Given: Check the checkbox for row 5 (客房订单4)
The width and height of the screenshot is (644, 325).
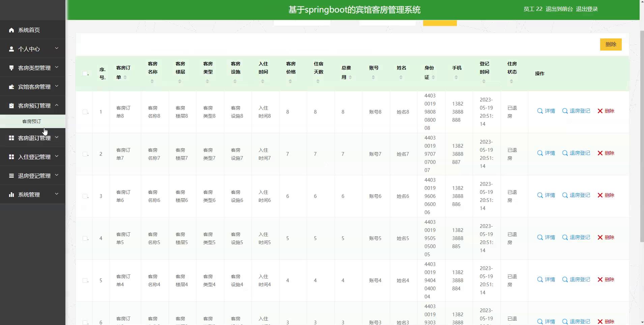Looking at the screenshot, I should [x=85, y=280].
